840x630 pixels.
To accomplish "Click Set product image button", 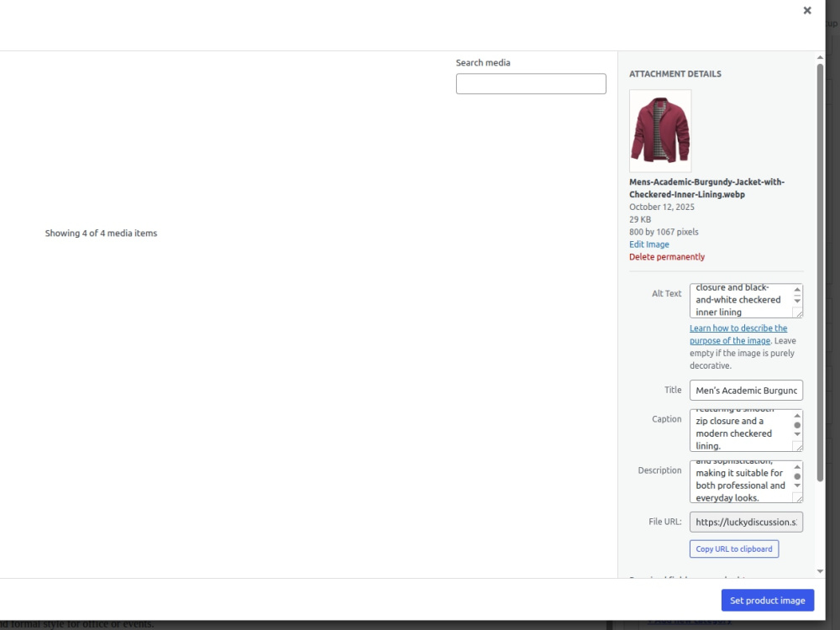I will (767, 600).
